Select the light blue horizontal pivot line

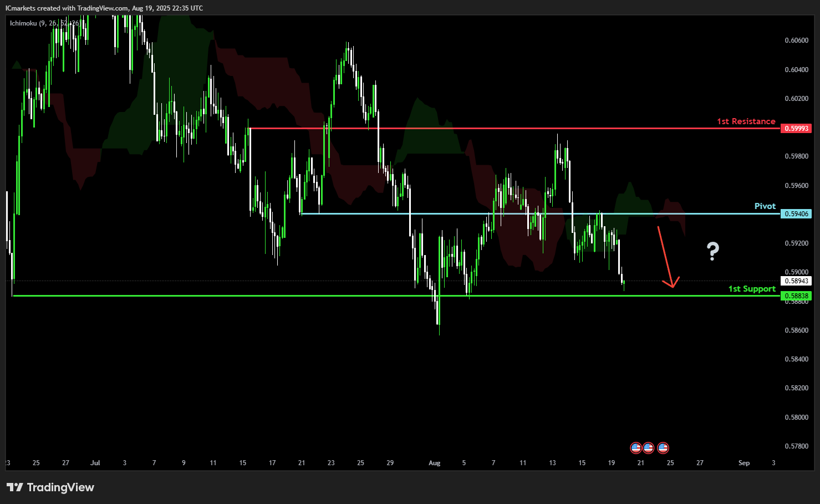pyautogui.click(x=540, y=213)
